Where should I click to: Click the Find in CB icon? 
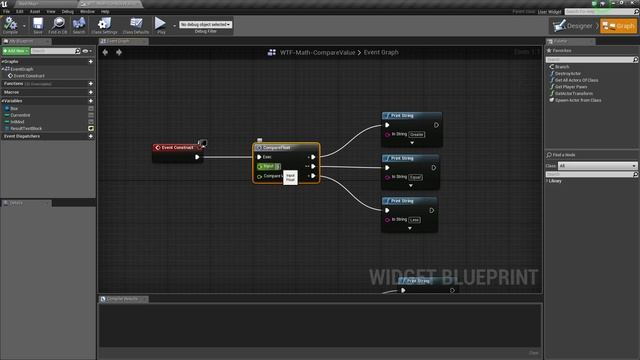[x=58, y=24]
